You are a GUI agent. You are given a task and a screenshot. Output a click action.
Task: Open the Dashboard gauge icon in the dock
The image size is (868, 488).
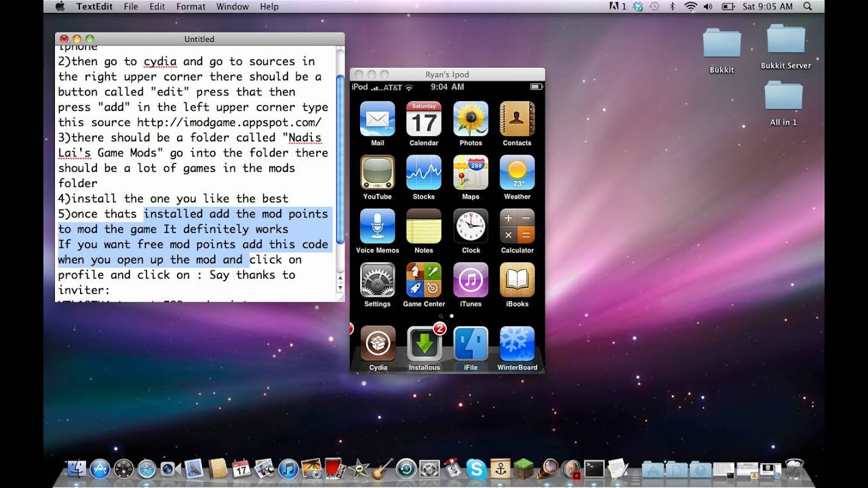(x=123, y=469)
